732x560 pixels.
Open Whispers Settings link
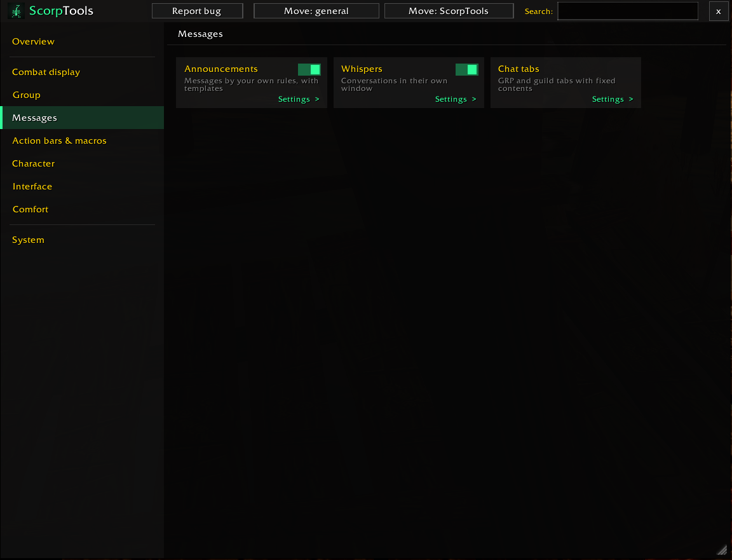(456, 99)
